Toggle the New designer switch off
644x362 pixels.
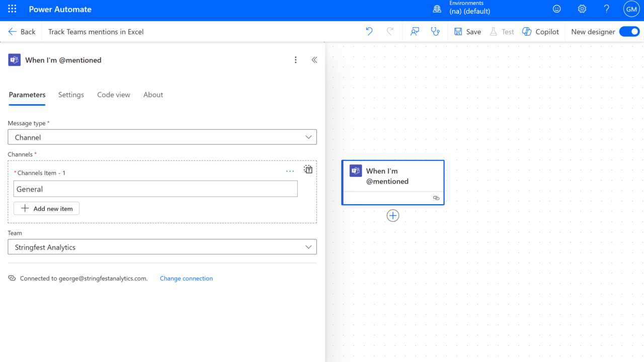tap(629, 32)
